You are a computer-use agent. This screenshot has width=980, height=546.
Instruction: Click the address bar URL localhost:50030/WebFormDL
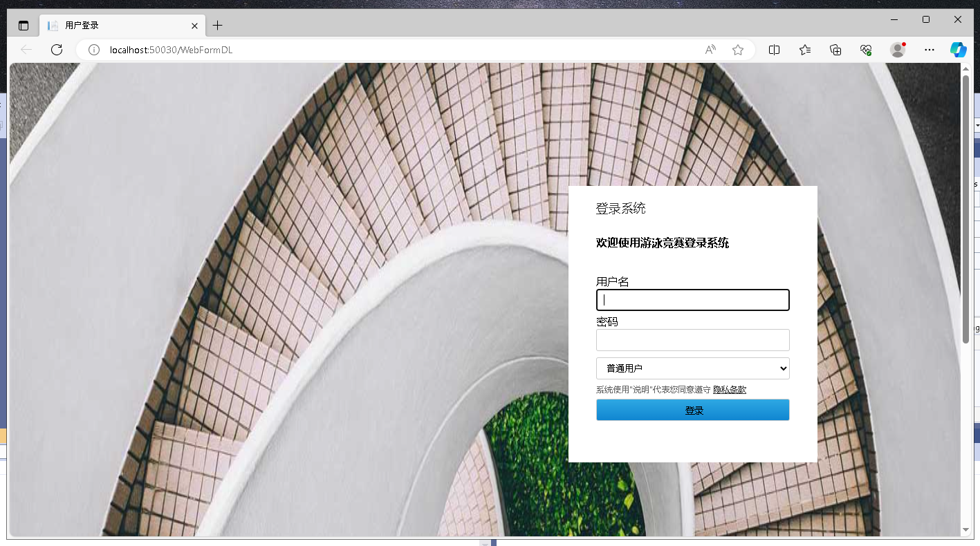171,50
